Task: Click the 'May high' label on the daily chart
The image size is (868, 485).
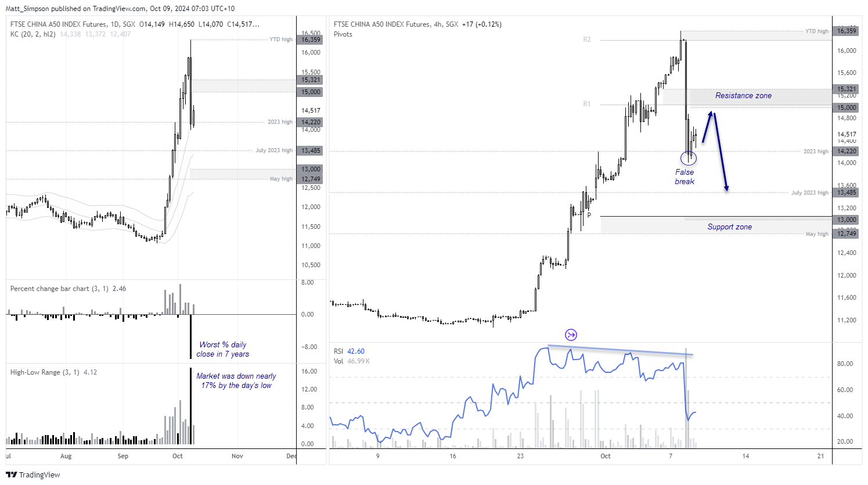Action: [282, 179]
